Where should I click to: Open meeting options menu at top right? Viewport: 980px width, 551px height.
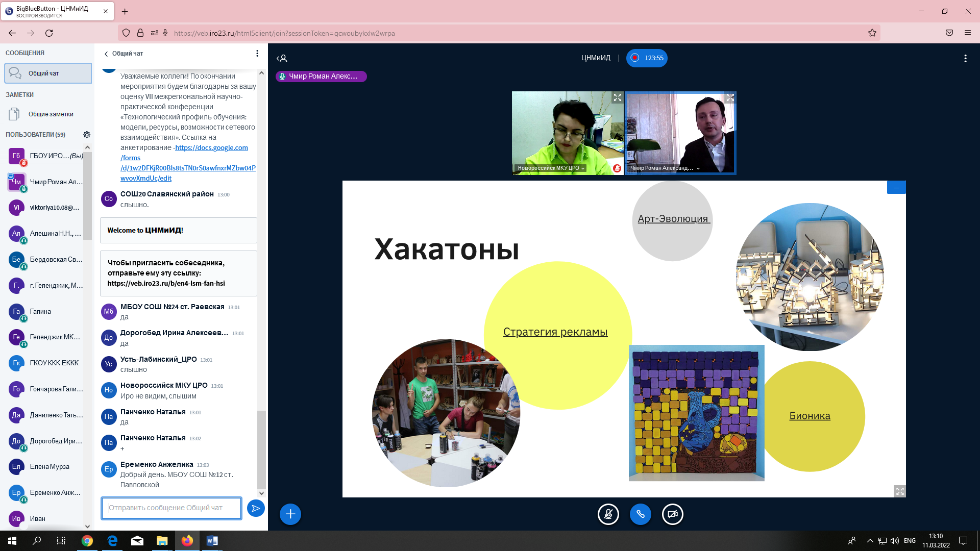965,59
